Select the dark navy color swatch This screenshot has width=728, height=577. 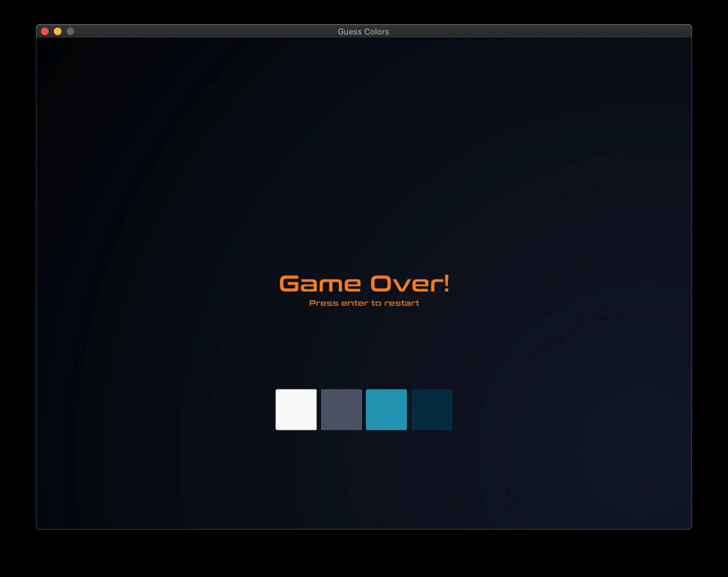click(x=431, y=409)
